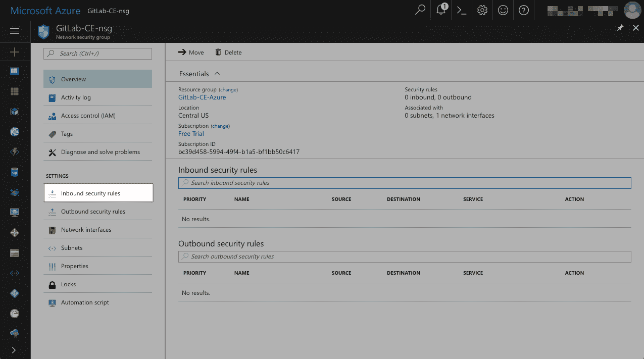Open the All services grid icon
The height and width of the screenshot is (359, 644).
(x=15, y=91)
